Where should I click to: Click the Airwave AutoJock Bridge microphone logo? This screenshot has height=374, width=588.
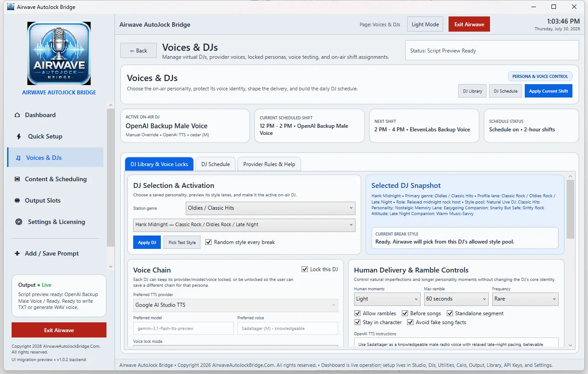[59, 53]
